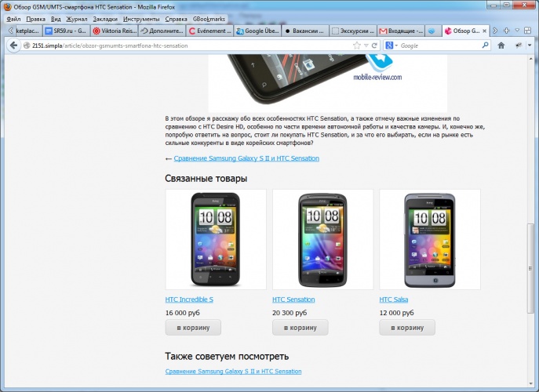Open the tab groups icon
The image size is (539, 392).
[527, 31]
